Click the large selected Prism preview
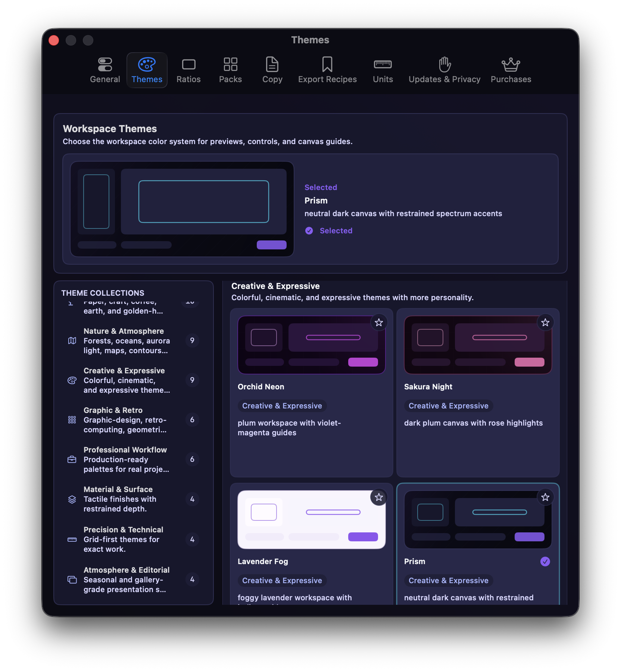Screen dimensions: 621x672 point(182,209)
